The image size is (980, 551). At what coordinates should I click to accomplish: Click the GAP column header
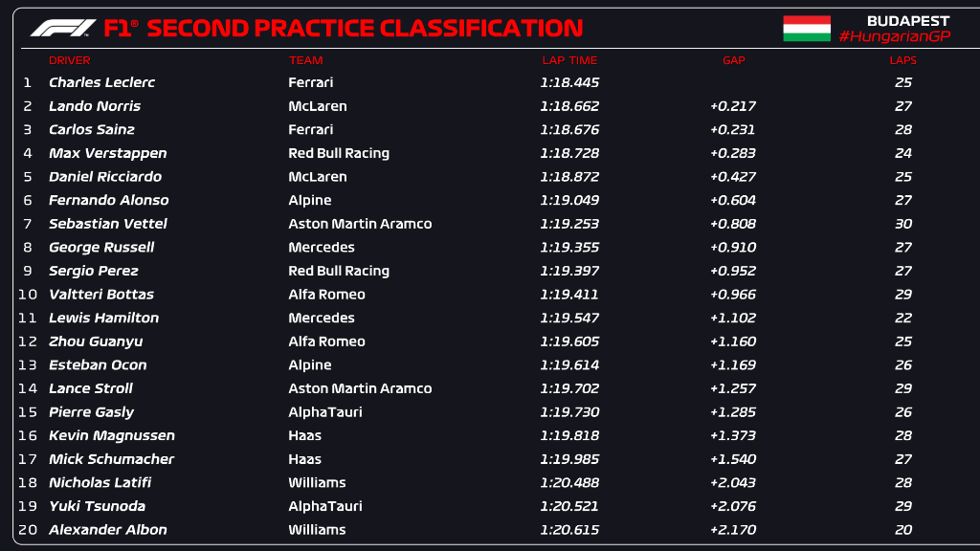point(733,60)
